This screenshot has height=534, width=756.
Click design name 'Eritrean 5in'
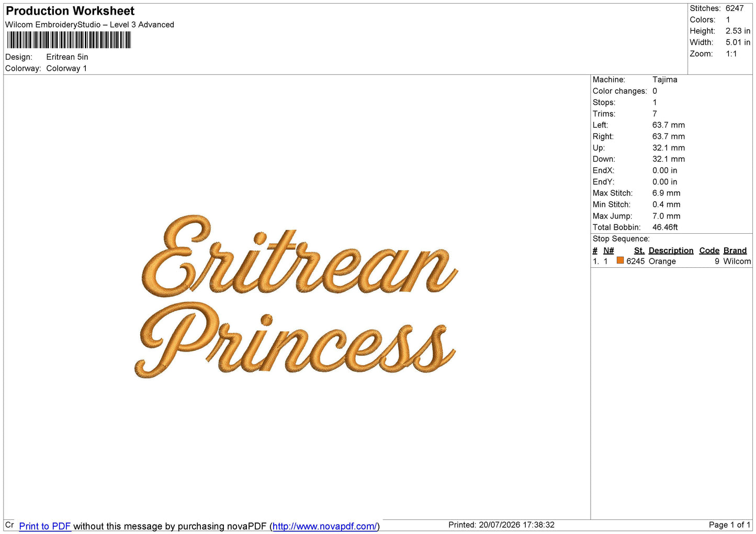click(67, 57)
